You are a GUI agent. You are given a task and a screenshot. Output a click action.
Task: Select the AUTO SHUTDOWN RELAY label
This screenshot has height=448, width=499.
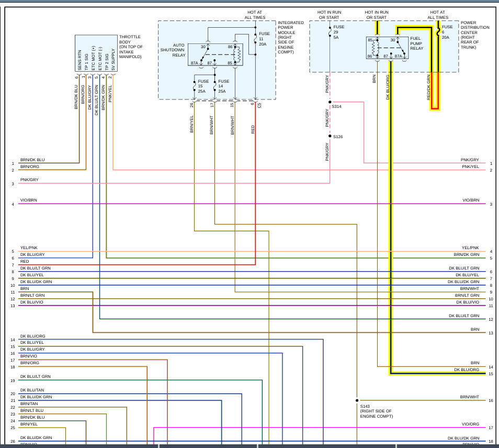coord(173,50)
